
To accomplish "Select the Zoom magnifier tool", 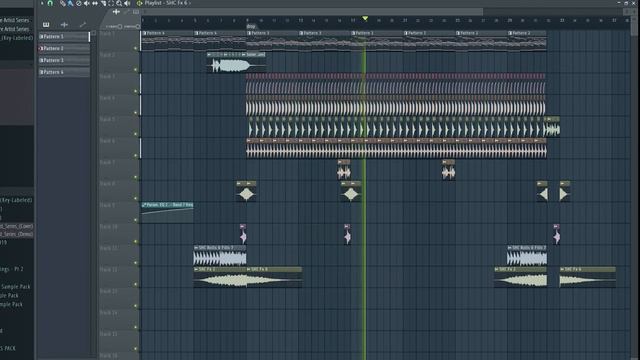I will [119, 3].
